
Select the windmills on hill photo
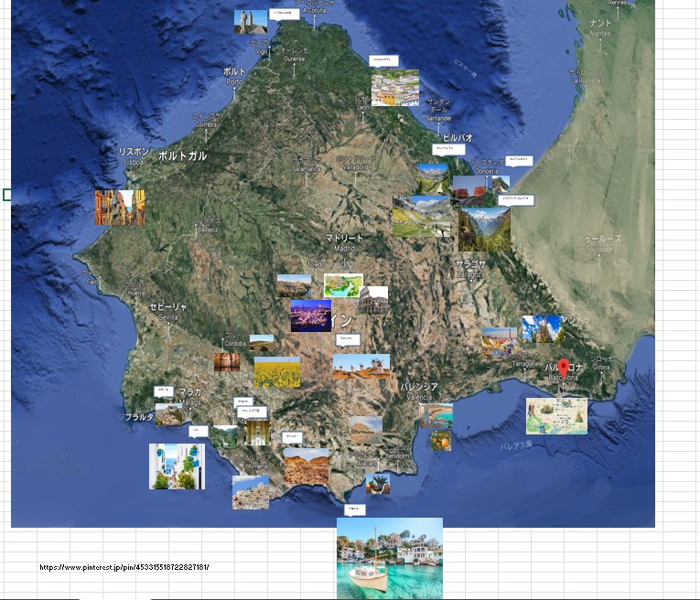[x=361, y=367]
